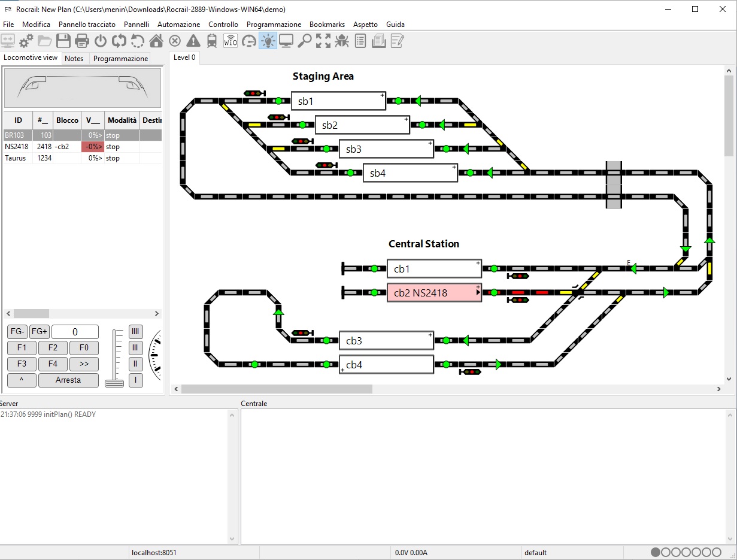The image size is (737, 560).
Task: Click the emergency stop warning triangle icon
Action: point(193,41)
